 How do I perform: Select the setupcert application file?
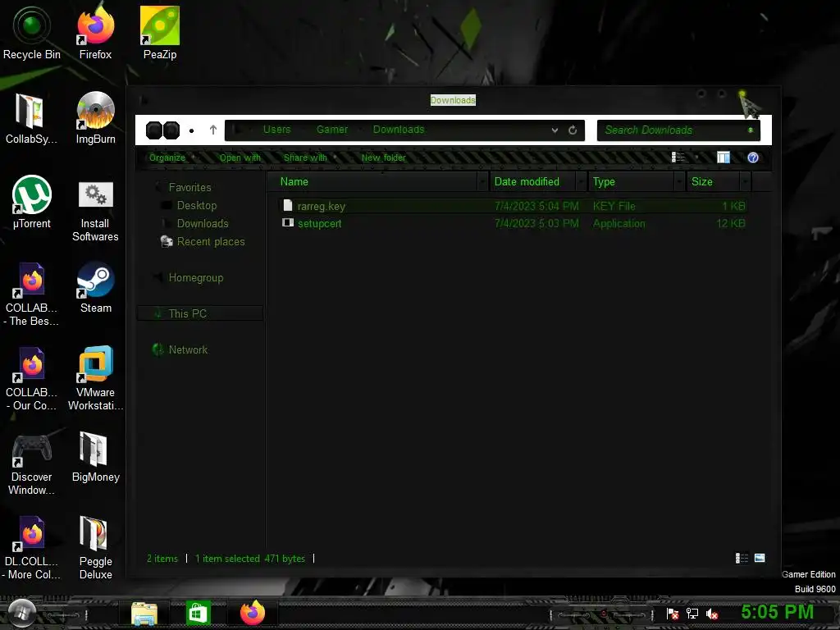(514, 223)
